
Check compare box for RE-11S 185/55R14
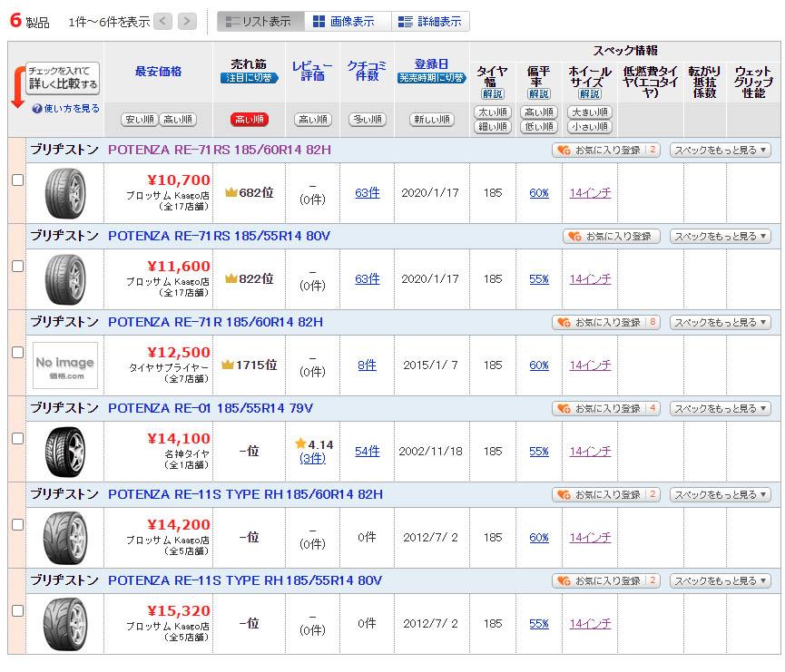coord(17,610)
